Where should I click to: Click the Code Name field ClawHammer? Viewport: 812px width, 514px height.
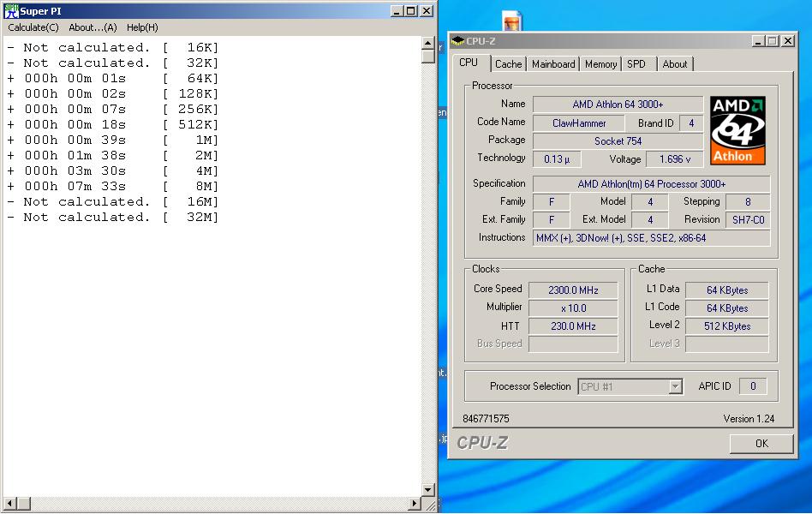578,123
